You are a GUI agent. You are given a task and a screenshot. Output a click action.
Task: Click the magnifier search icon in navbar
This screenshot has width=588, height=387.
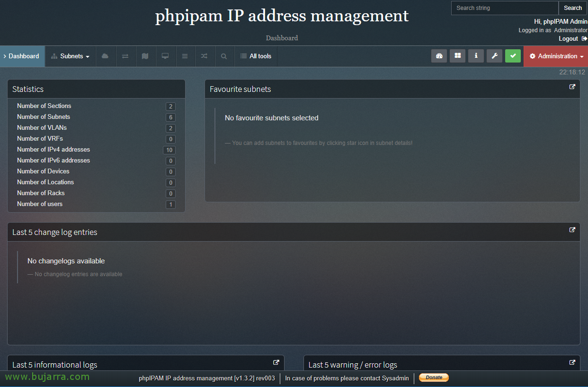click(x=224, y=56)
